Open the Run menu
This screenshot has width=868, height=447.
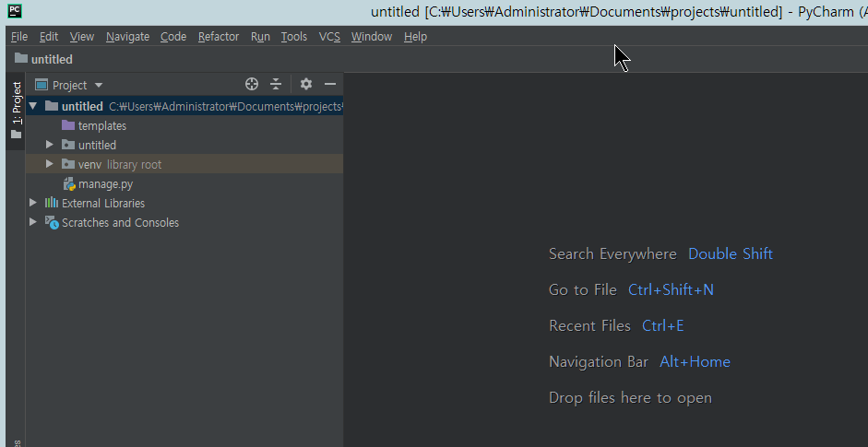pyautogui.click(x=260, y=37)
